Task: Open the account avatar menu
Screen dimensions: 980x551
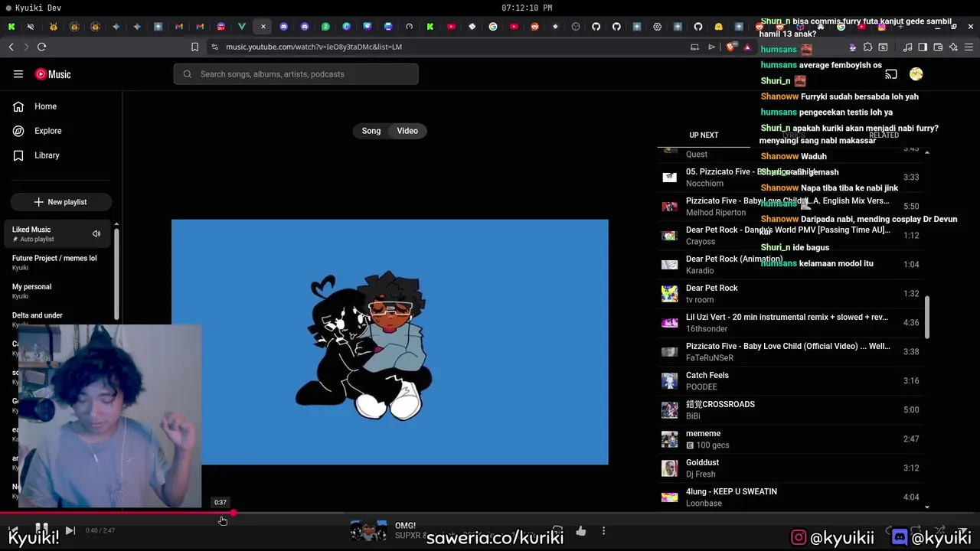Action: [916, 74]
